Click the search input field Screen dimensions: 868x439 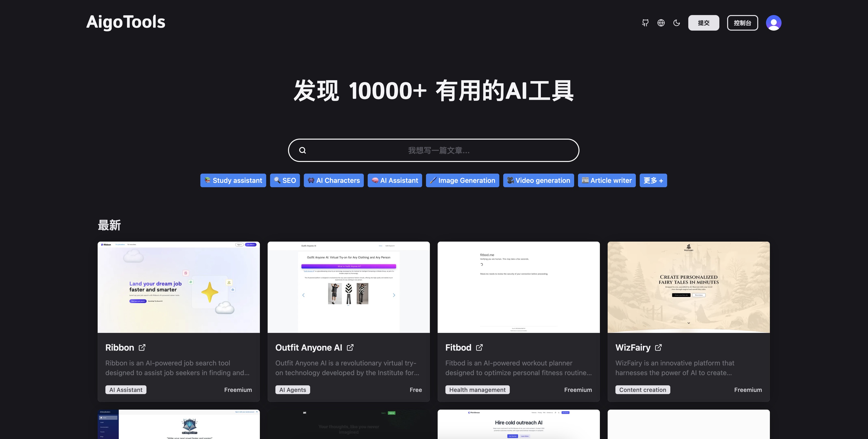[x=434, y=150]
